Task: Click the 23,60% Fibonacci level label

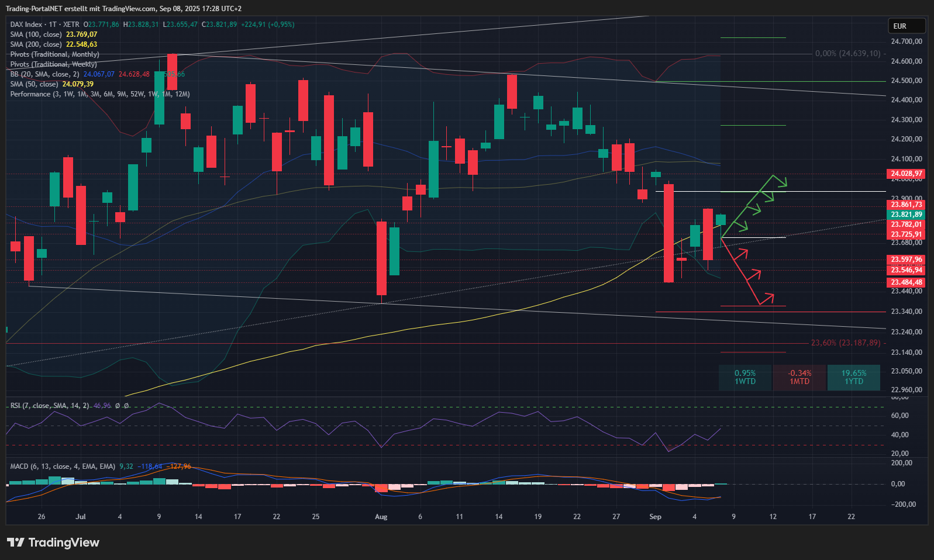Action: tap(845, 343)
